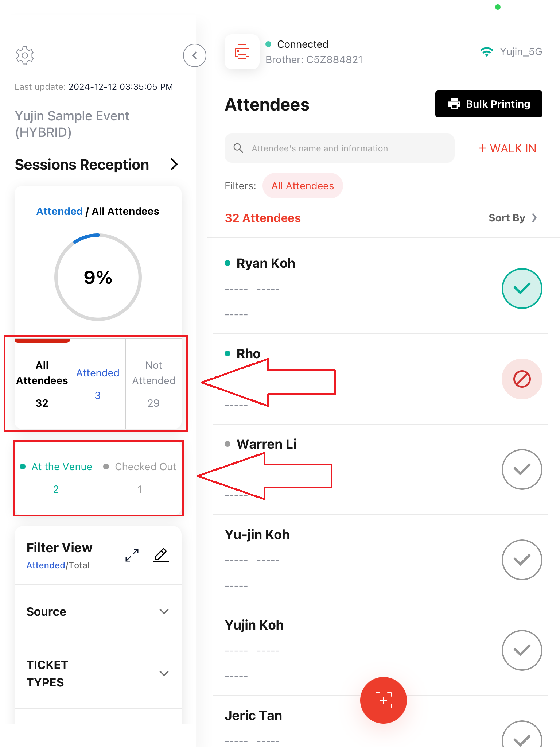
Task: Edit Filter View with pencil icon
Action: coord(161,555)
